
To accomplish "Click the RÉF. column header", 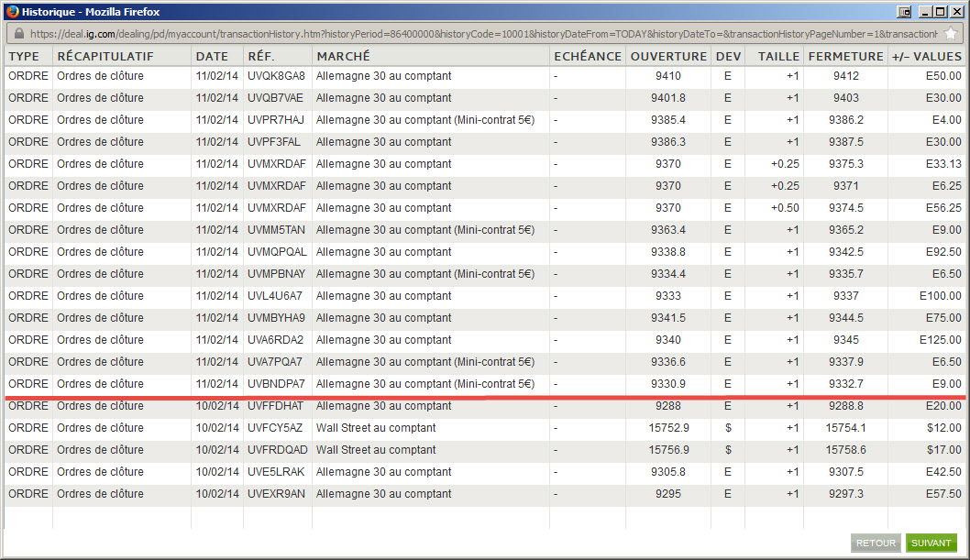I will pos(261,56).
